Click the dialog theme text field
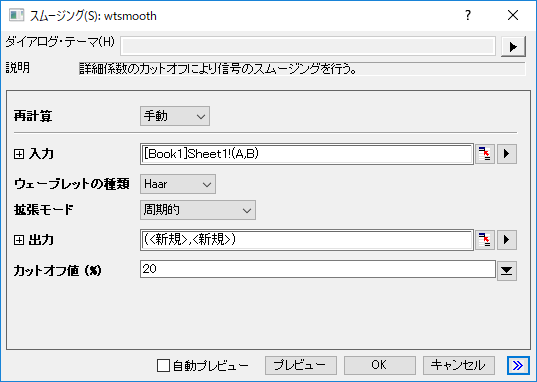The width and height of the screenshot is (537, 382). [308, 46]
